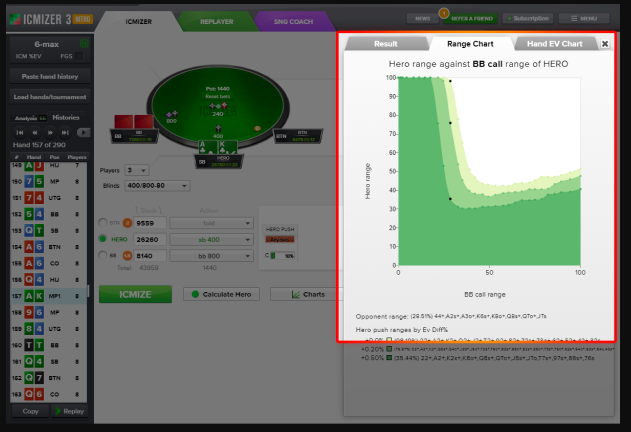Open the Subscription button
The image size is (631, 432).
coord(528,19)
